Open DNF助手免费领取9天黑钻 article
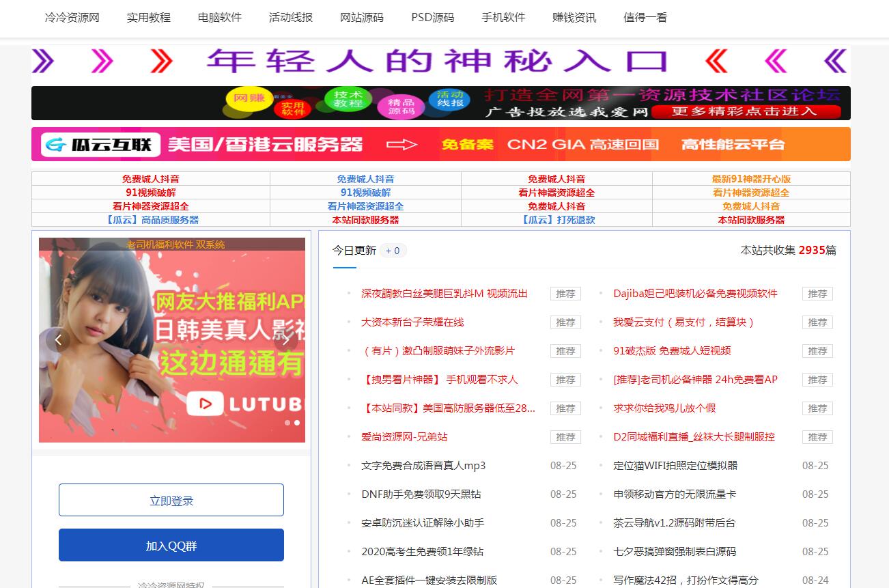 click(421, 494)
